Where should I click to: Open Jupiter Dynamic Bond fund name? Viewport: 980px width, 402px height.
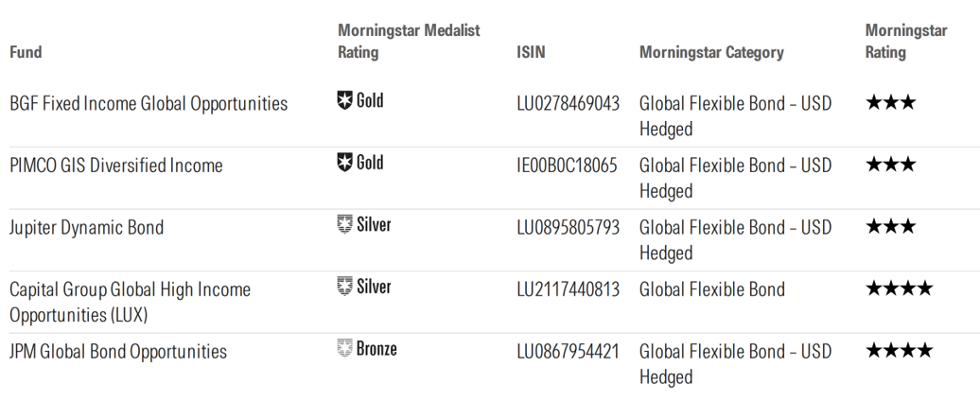tap(86, 227)
